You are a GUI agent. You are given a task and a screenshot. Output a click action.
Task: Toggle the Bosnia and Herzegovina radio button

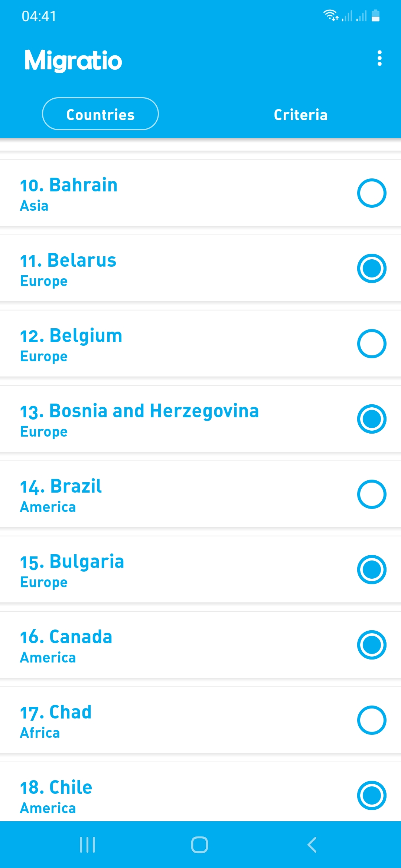[x=372, y=419]
